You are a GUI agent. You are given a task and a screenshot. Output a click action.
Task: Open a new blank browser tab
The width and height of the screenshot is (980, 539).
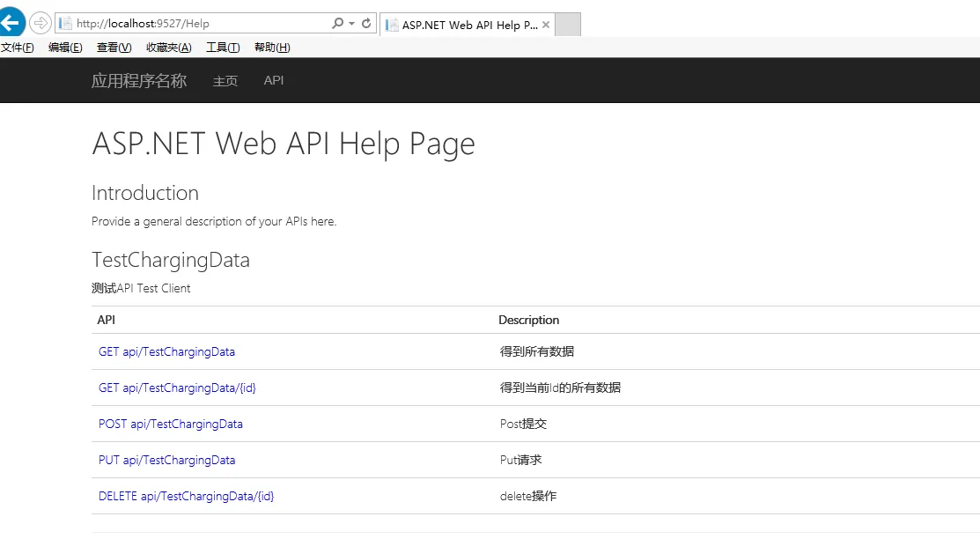click(x=568, y=25)
